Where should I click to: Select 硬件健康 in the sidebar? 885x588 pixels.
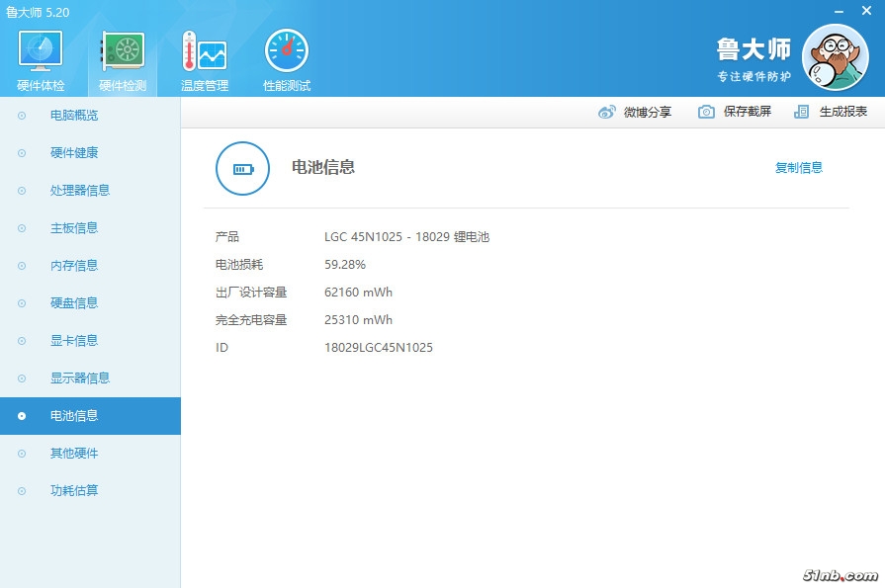(74, 153)
